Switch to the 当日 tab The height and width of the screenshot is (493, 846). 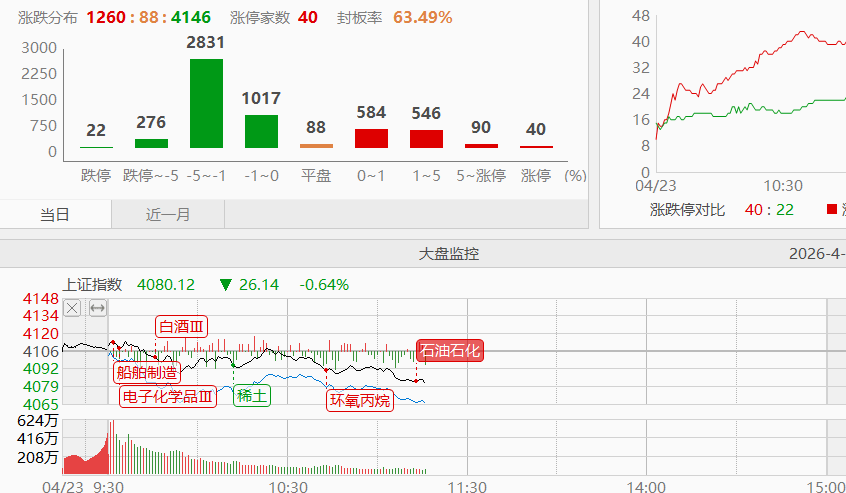[55, 214]
